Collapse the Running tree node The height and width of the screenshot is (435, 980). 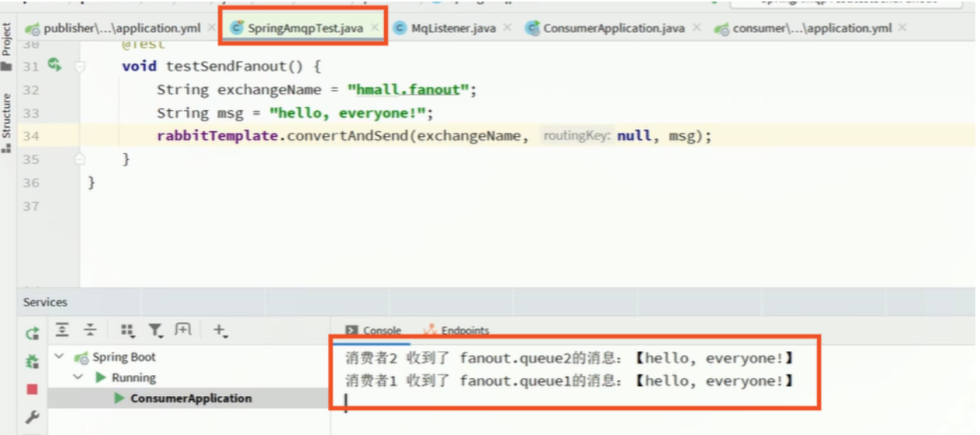click(78, 378)
